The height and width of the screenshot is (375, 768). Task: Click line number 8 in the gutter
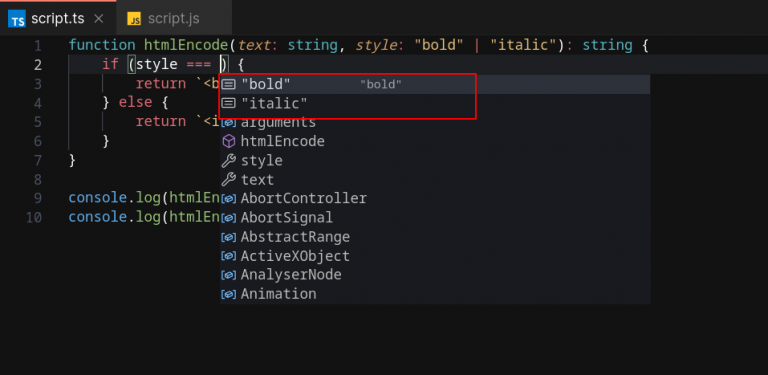[38, 180]
